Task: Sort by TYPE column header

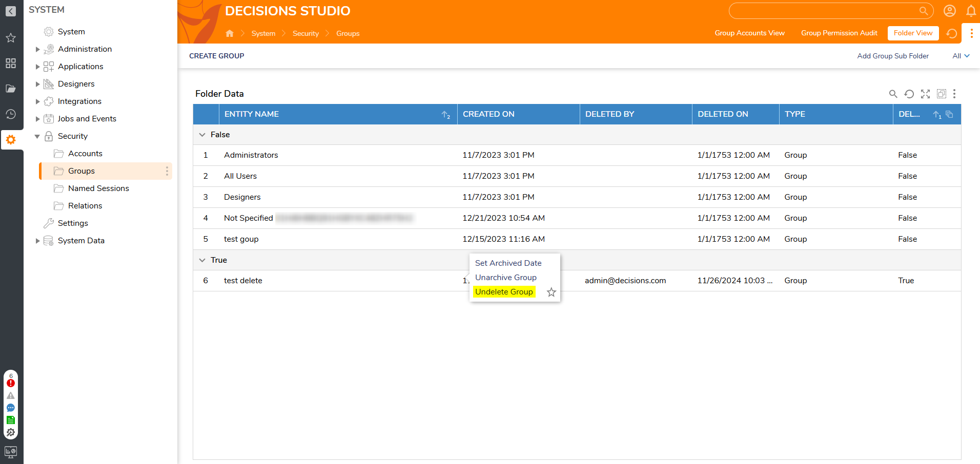Action: pos(836,114)
